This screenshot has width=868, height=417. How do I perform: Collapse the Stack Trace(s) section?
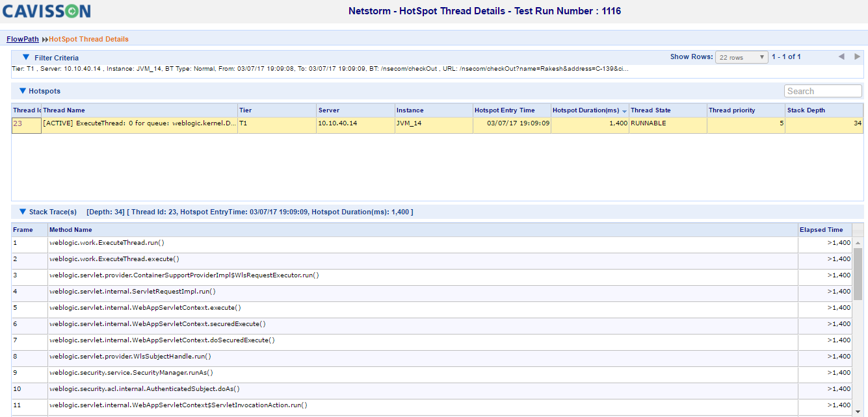(23, 212)
